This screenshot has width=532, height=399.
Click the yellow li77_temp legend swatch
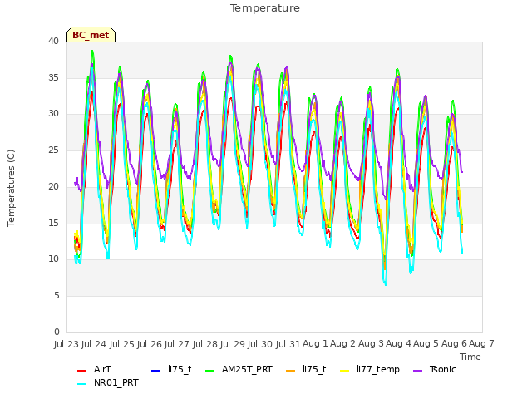(x=345, y=370)
